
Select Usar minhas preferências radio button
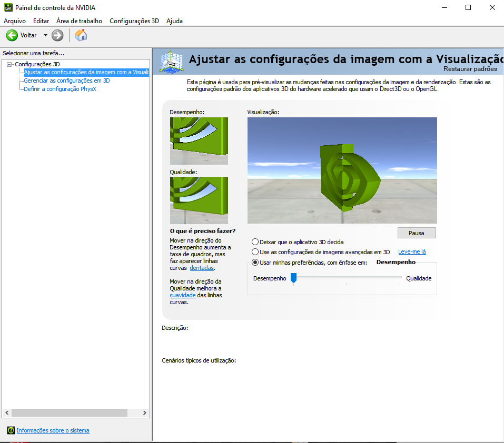pyautogui.click(x=255, y=262)
